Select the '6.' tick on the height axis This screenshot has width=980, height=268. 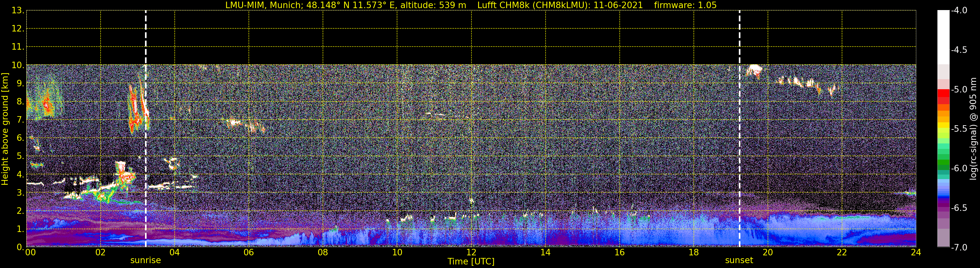(x=20, y=138)
